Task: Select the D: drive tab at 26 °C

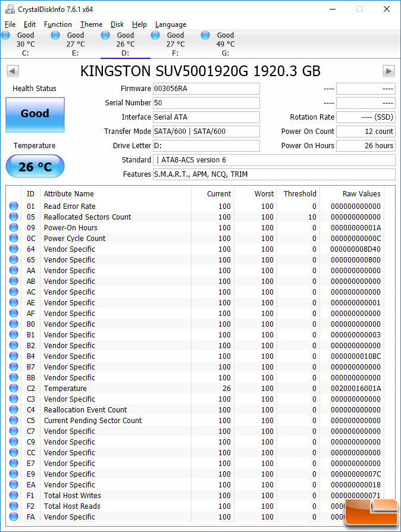Action: pos(126,44)
